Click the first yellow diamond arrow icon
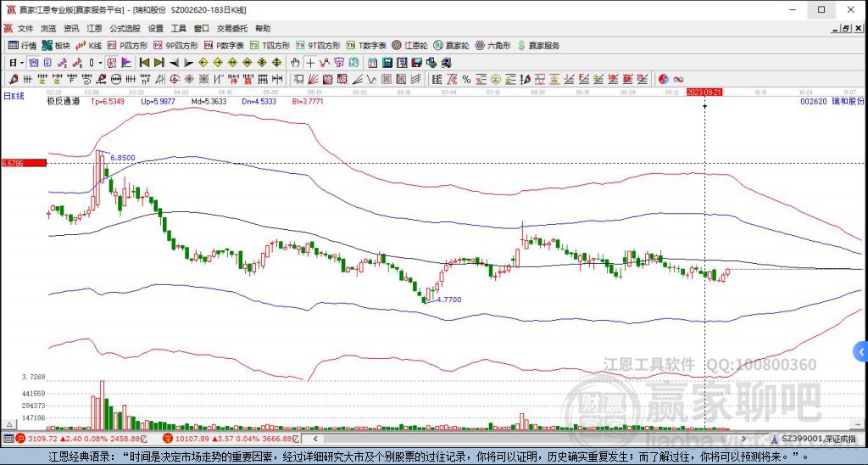The image size is (868, 465). point(203,63)
